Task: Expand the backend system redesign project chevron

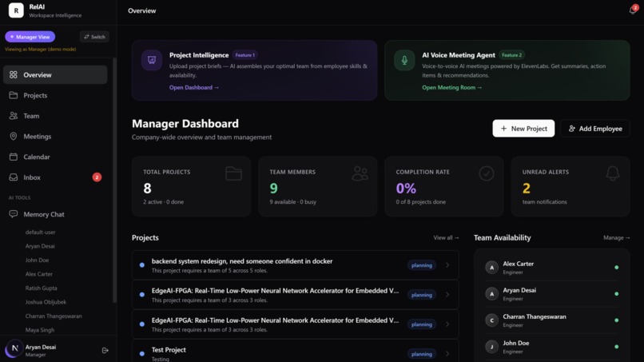Action: [x=447, y=265]
